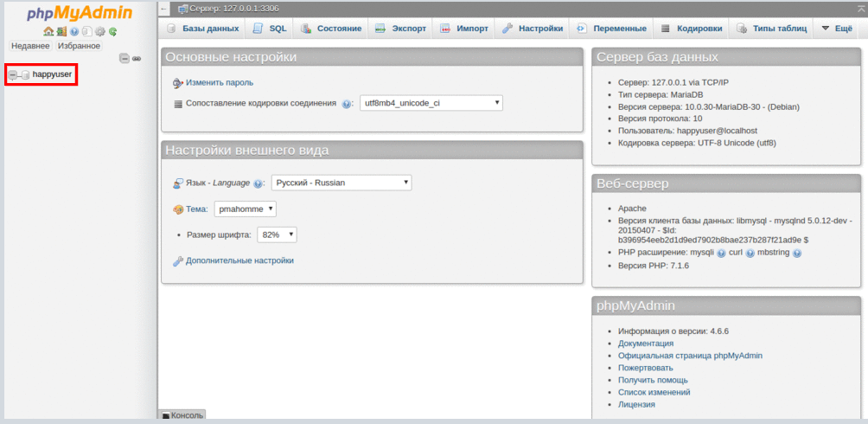
Task: Click the Сервер баз данных panel header
Action: (726, 57)
